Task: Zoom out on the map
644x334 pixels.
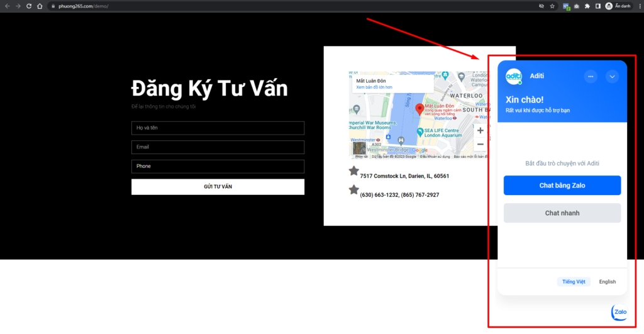Action: (x=480, y=144)
